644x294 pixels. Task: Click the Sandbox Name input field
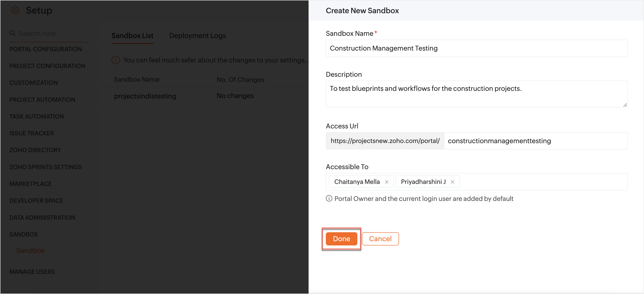pyautogui.click(x=476, y=49)
